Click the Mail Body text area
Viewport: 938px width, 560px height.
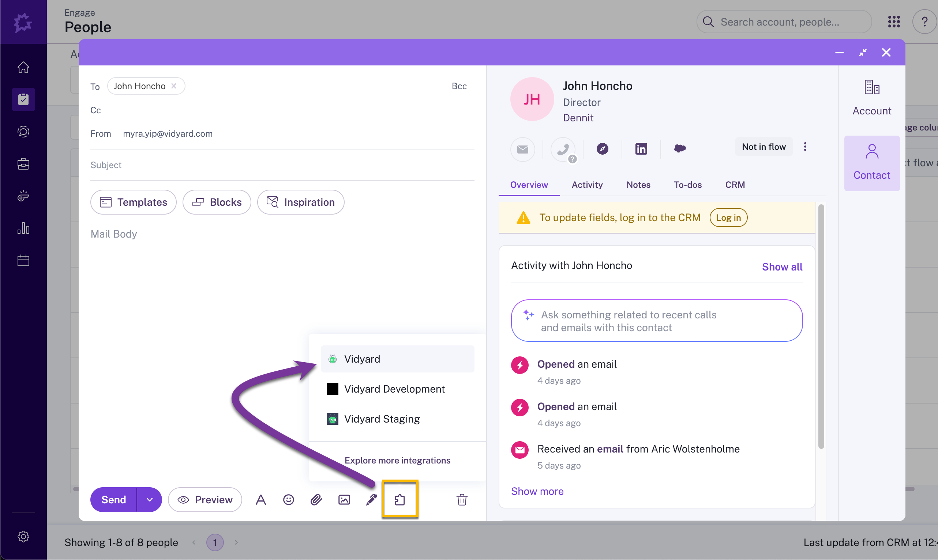[x=282, y=234]
